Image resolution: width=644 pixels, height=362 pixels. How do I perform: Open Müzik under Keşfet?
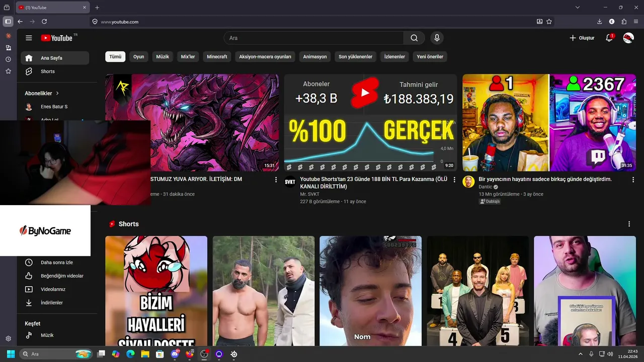coord(55,335)
